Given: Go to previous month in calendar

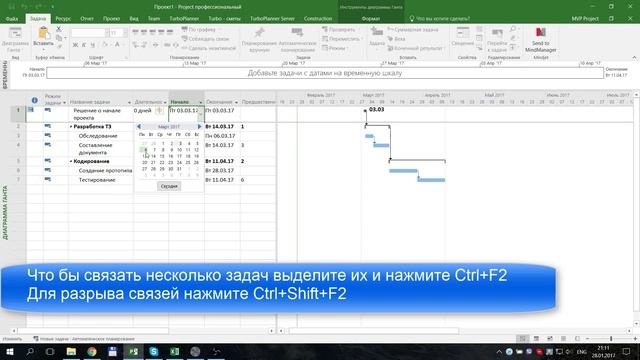Looking at the screenshot, I should [x=139, y=127].
